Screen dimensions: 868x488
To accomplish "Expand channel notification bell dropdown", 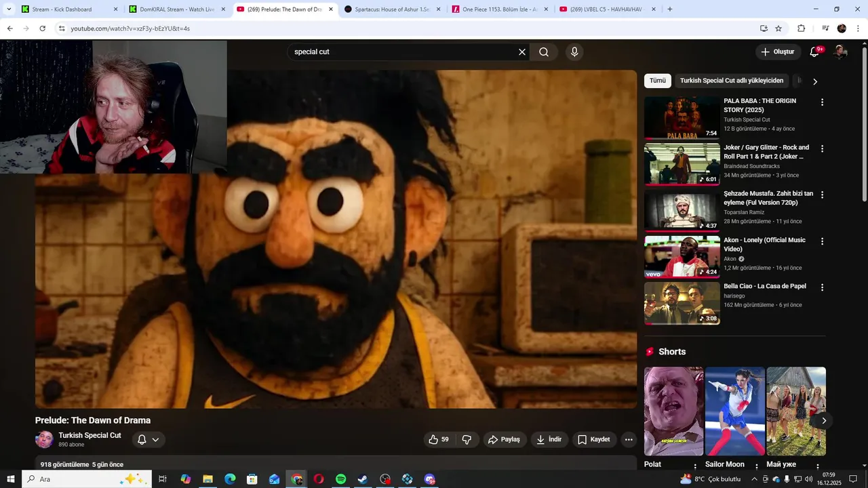I will [149, 440].
